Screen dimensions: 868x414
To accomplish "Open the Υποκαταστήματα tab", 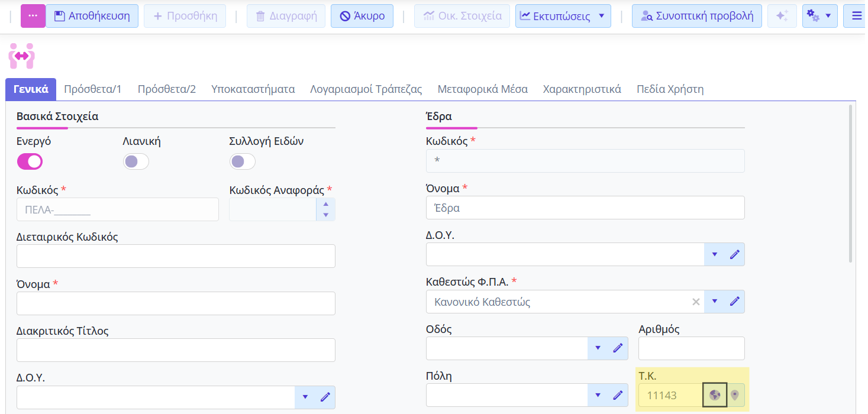I will point(253,89).
